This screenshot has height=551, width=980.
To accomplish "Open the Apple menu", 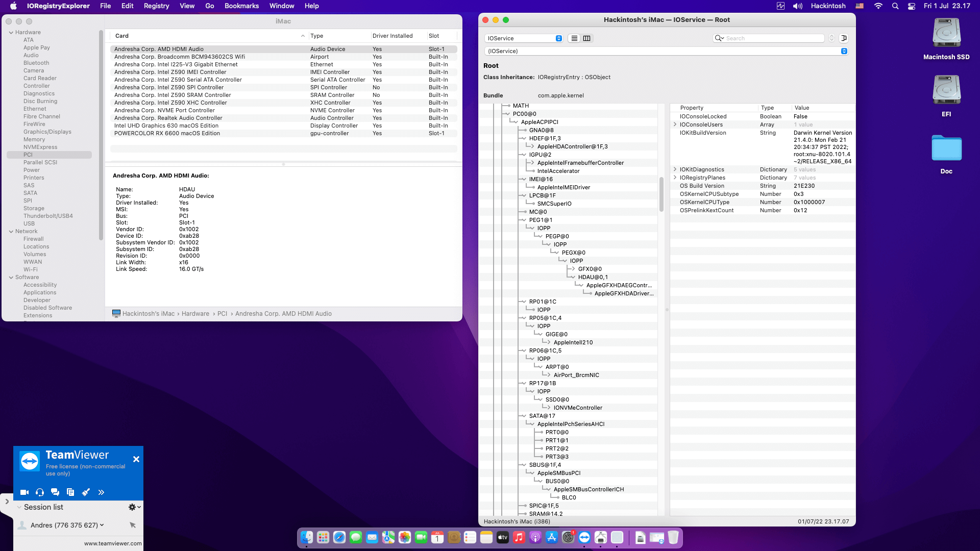I will [x=14, y=6].
